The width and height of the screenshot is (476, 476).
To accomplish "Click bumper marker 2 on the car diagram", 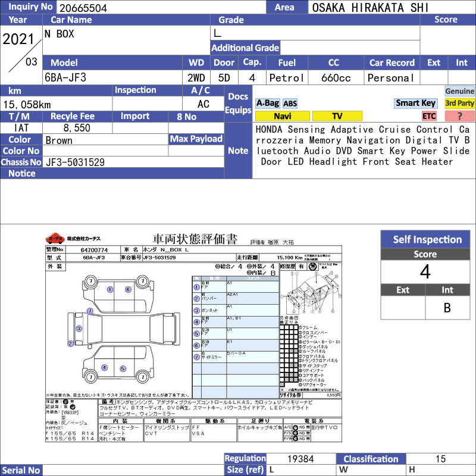I will click(70, 344).
